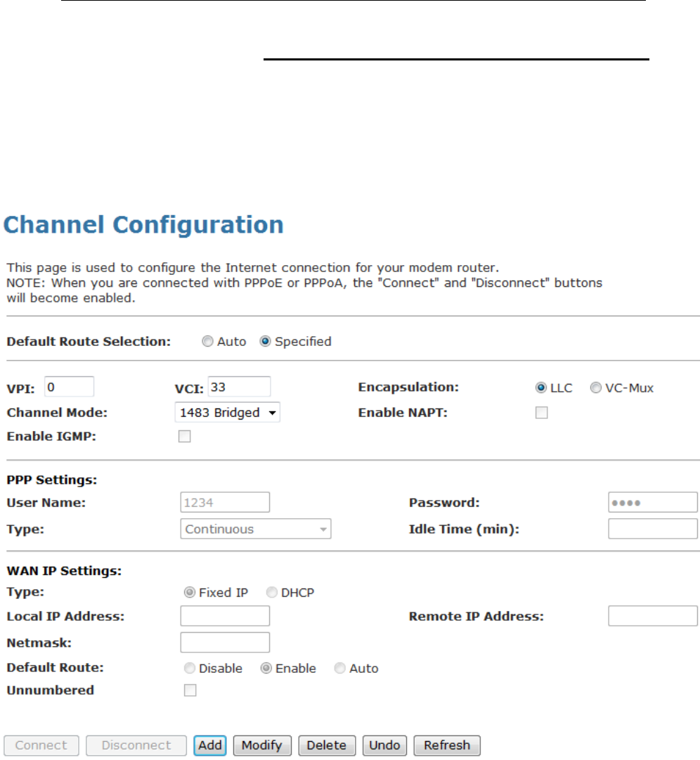Open the Channel Mode dropdown
This screenshot has width=700, height=760.
(227, 413)
